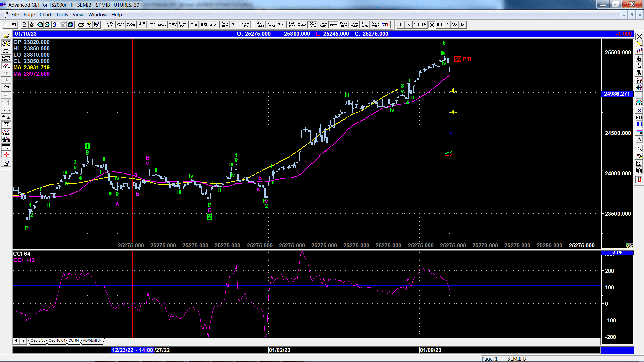This screenshot has width=644, height=362.
Task: Switch to the Osc 5,35 tab
Action: 38,341
